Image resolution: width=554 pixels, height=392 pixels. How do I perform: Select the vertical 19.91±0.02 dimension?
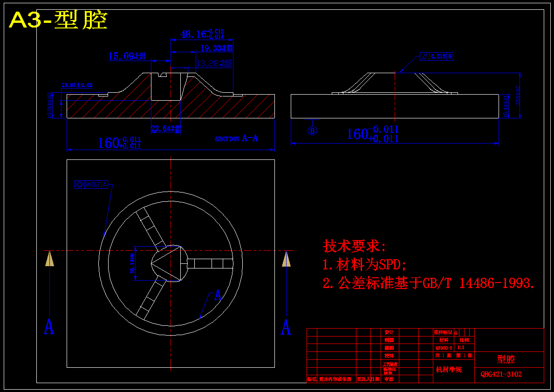click(49, 105)
